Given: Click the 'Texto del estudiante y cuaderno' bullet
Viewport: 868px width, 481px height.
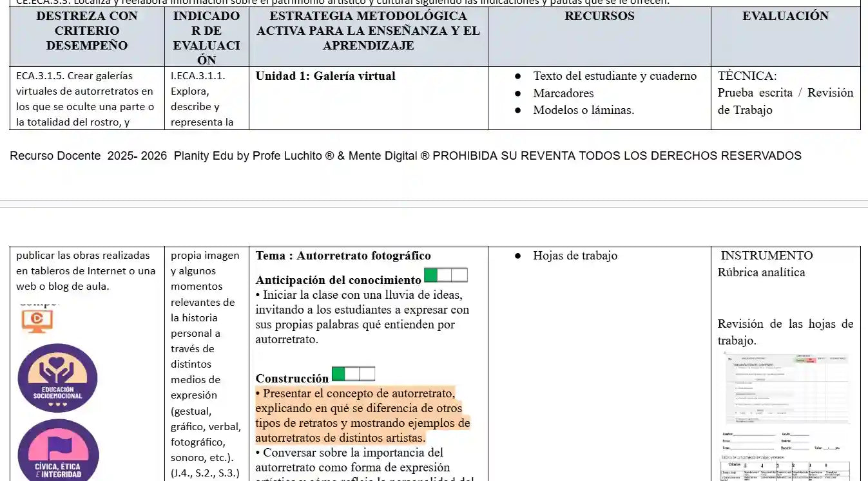Looking at the screenshot, I should tap(614, 76).
